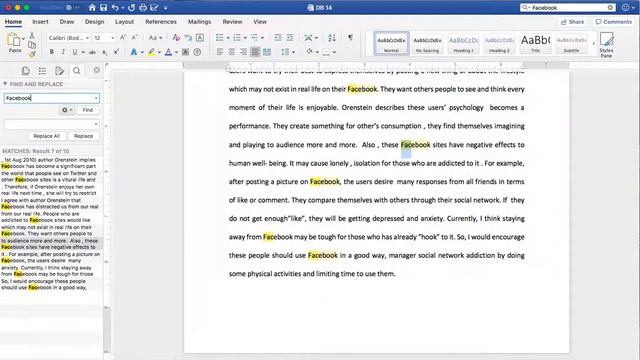Decrease the paragraph indent
640x360 pixels.
coord(278,38)
